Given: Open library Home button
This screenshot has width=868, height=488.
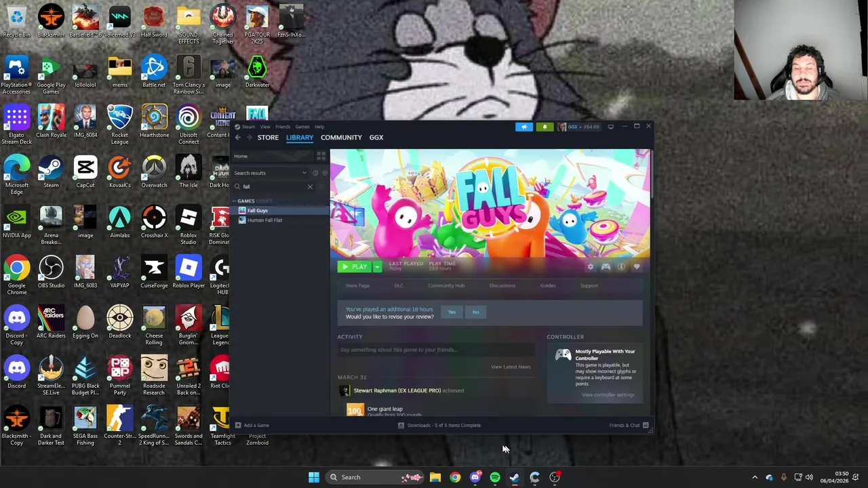Looking at the screenshot, I should point(273,156).
